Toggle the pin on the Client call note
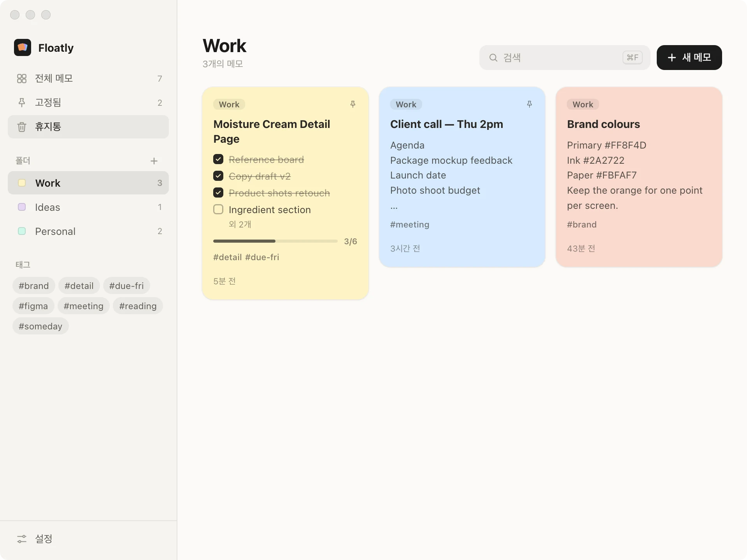 [x=530, y=104]
